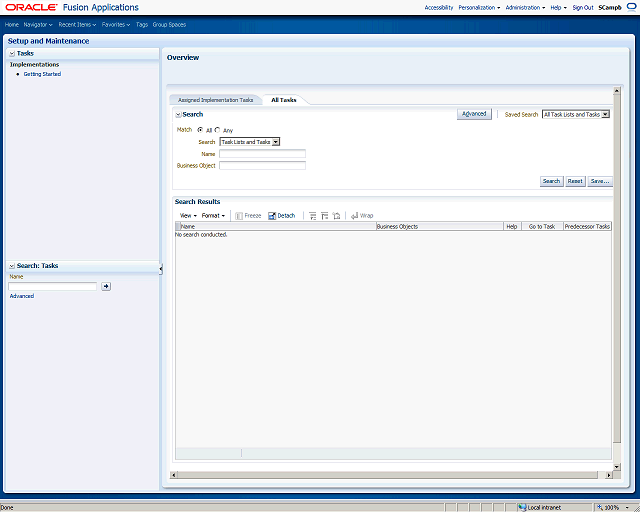Click the Reset button
The width and height of the screenshot is (640, 512).
575,181
